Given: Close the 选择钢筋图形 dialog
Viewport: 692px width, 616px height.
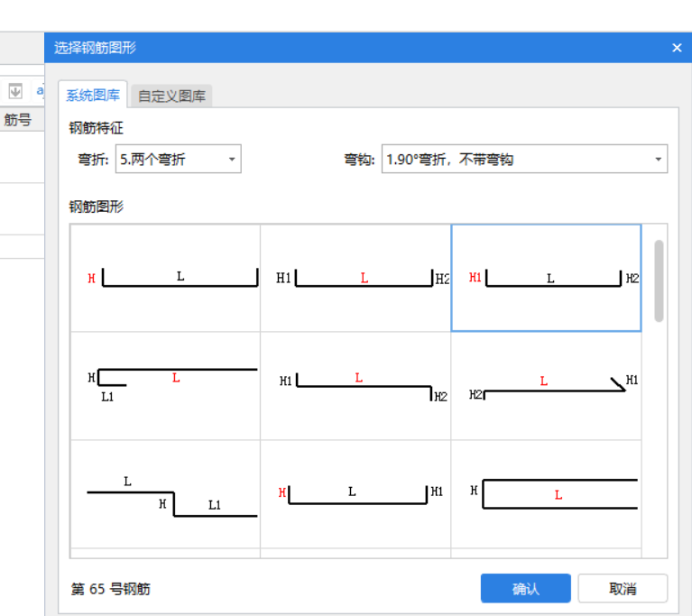Looking at the screenshot, I should (x=677, y=48).
